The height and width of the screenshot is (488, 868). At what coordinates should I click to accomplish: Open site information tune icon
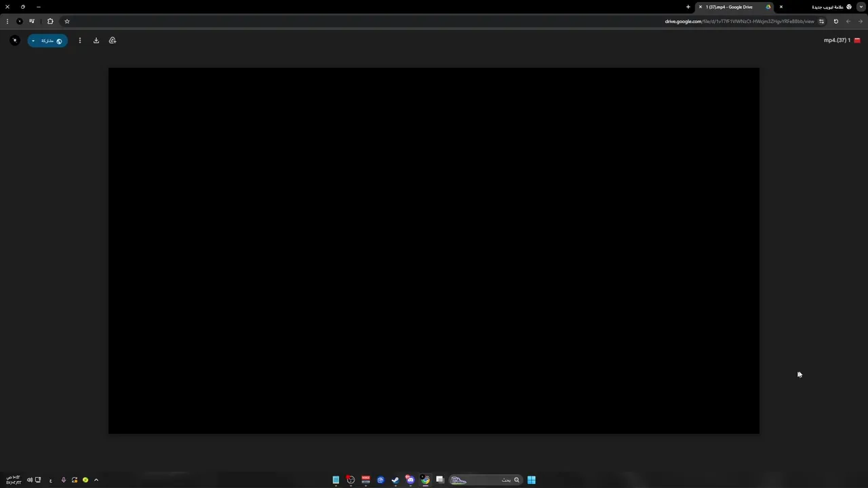click(821, 21)
